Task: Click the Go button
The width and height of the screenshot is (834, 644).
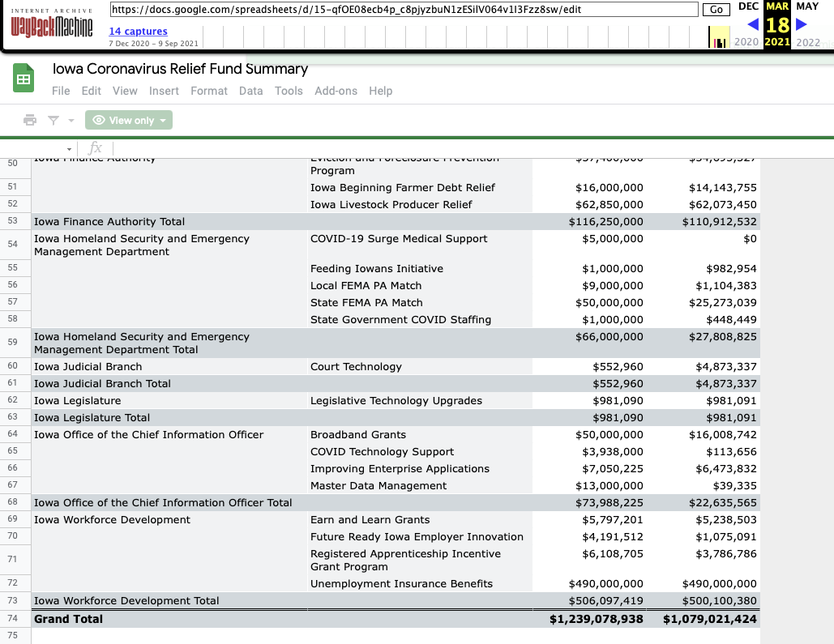Action: [x=716, y=10]
